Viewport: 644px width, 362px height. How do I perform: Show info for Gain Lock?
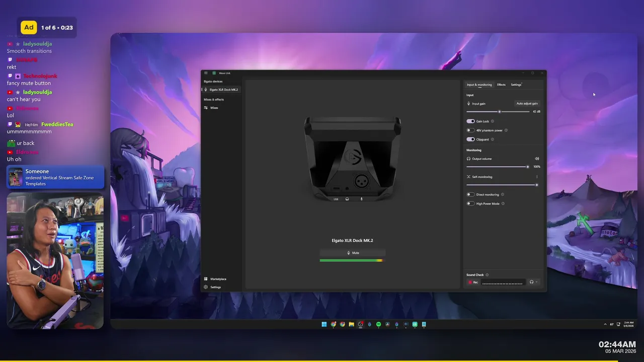click(x=493, y=121)
